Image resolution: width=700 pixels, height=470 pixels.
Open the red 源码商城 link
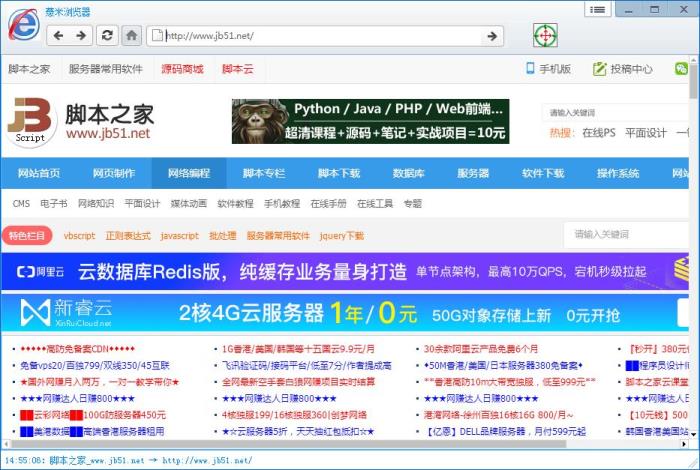click(x=183, y=69)
